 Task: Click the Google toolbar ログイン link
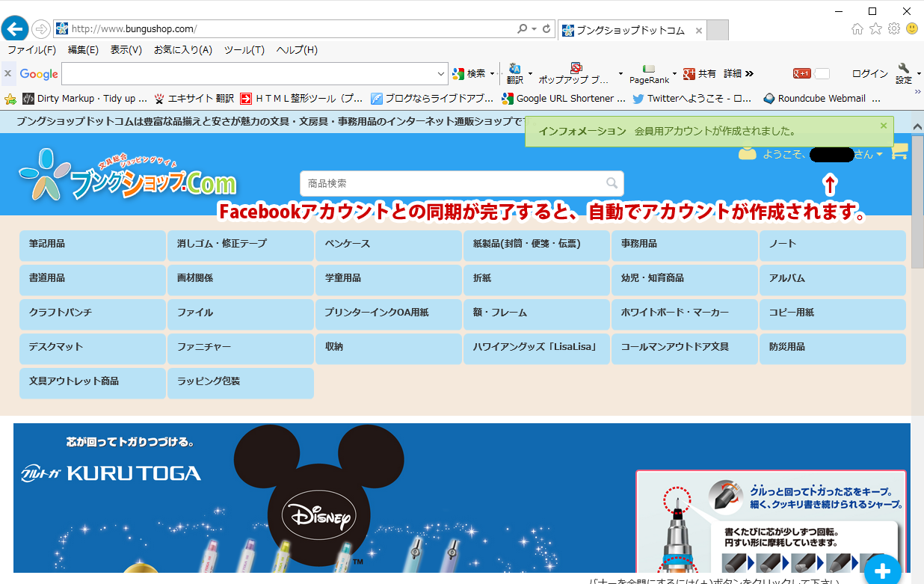(x=870, y=73)
